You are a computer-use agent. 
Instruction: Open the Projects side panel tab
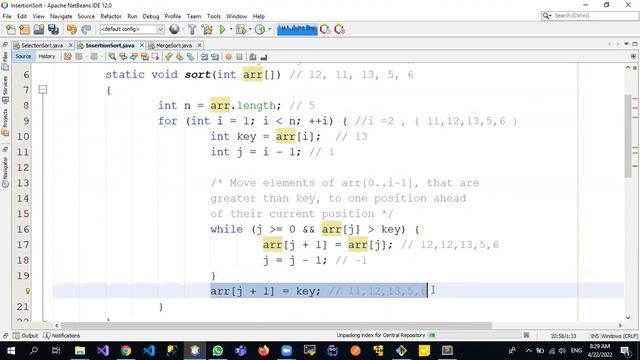[5, 122]
